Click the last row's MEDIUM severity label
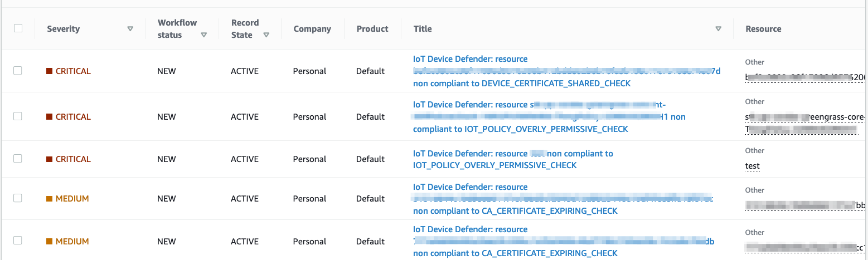This screenshot has height=260, width=868. point(67,242)
